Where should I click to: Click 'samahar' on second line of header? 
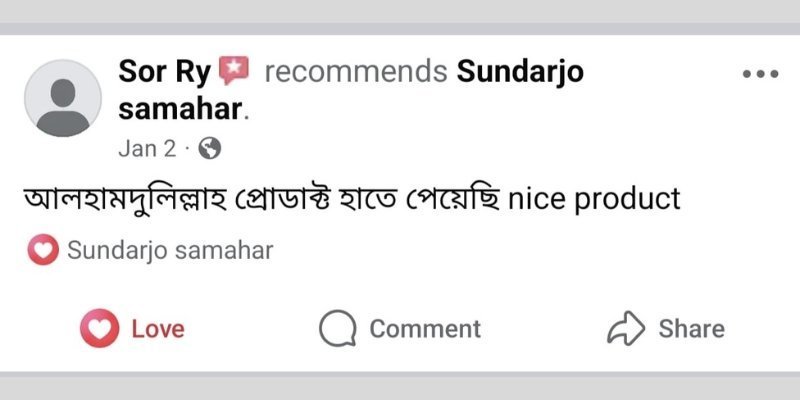click(180, 109)
